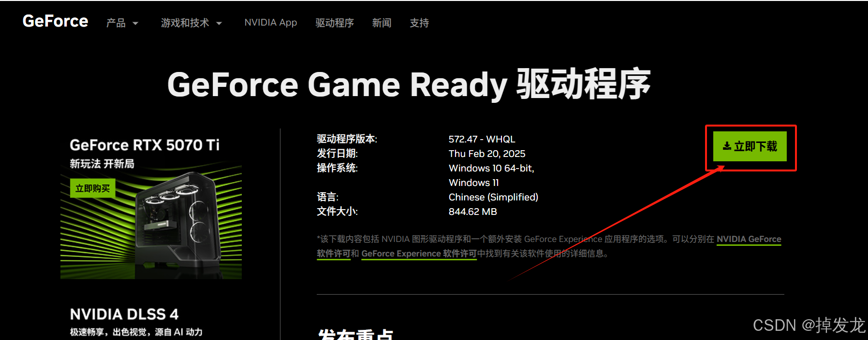
Task: Open the 支持 menu item
Action: 419,23
